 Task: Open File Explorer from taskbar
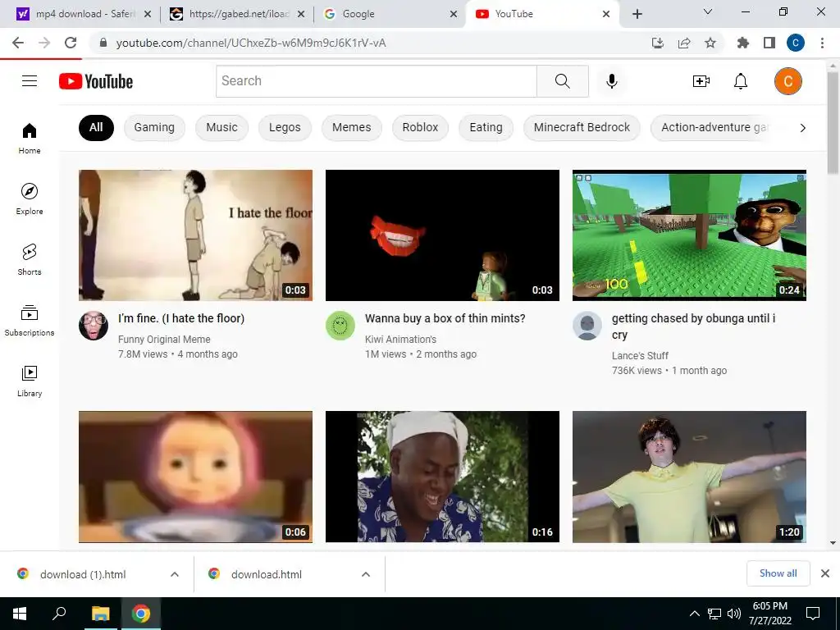pos(100,614)
